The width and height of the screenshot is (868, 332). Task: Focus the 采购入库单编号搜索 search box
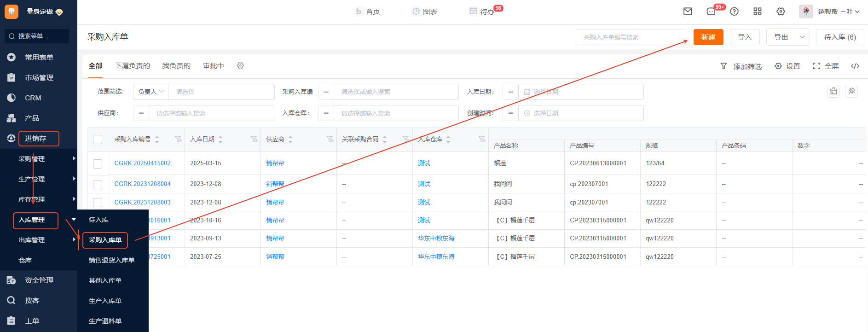pyautogui.click(x=631, y=37)
